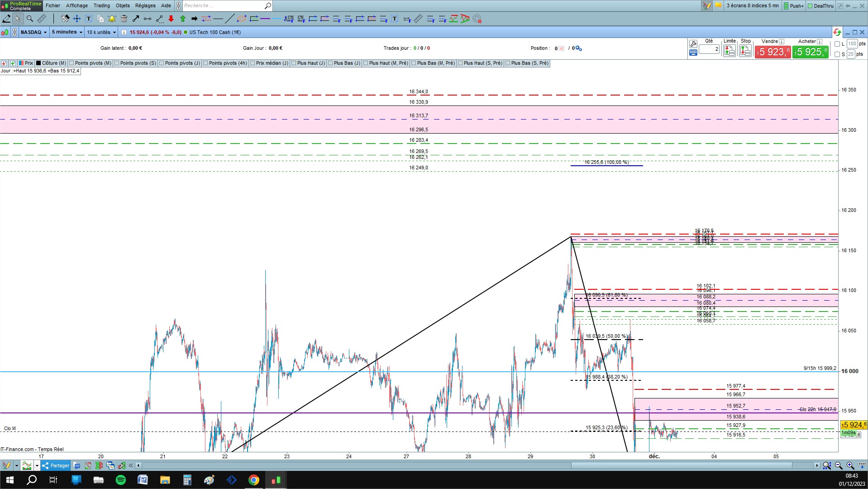The image size is (868, 489).
Task: Click the Qté quantity input field
Action: click(x=709, y=49)
